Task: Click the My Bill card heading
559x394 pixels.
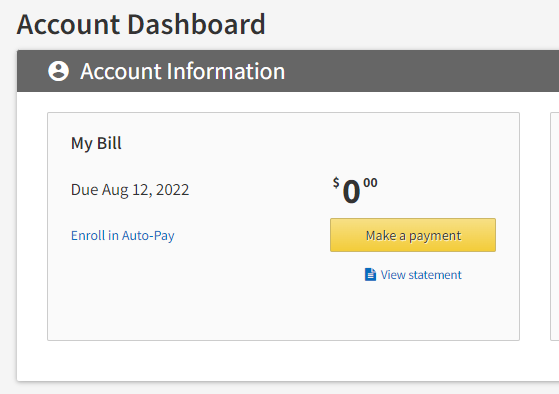Action: (x=96, y=143)
